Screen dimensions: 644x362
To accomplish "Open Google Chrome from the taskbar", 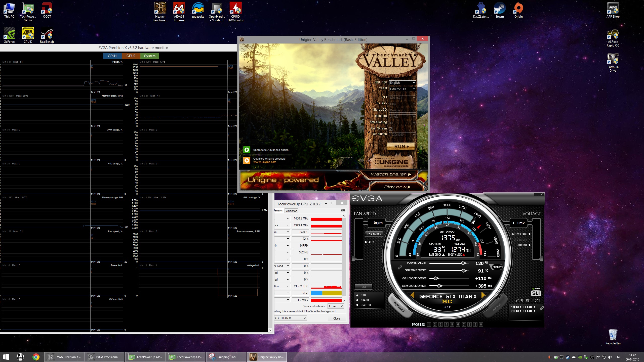I will point(36,357).
